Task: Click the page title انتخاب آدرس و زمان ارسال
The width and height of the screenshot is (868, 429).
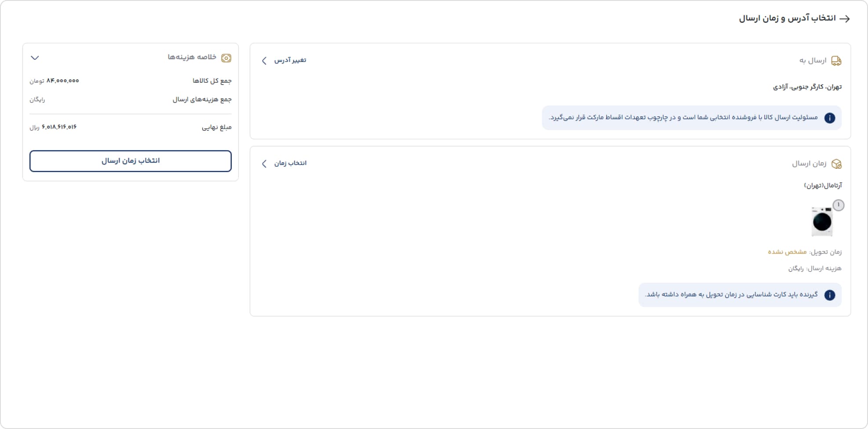Action: tap(787, 18)
